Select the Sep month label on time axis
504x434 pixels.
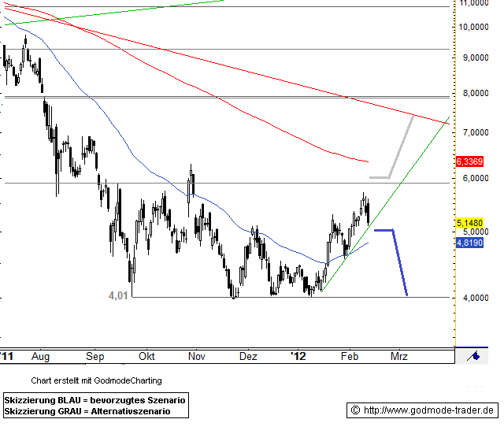point(94,357)
